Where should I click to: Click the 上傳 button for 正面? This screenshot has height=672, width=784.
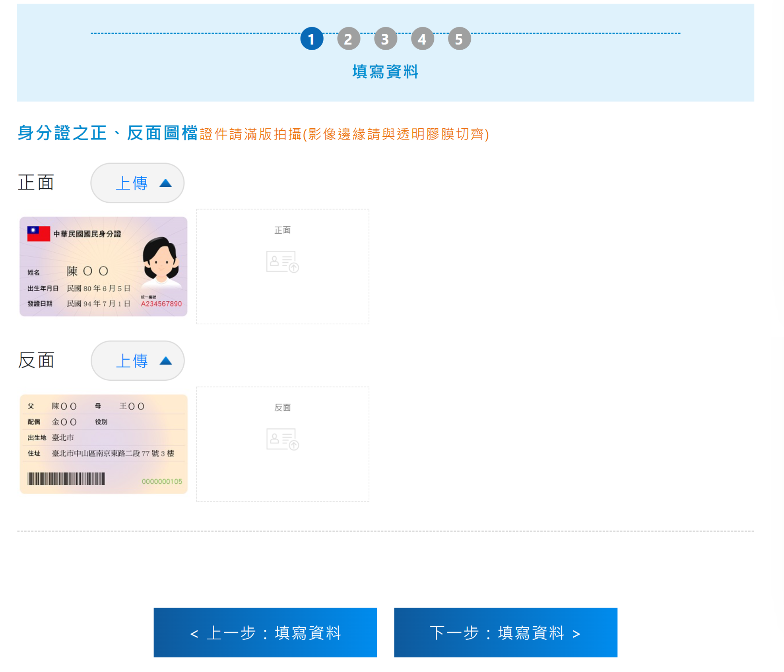click(x=137, y=183)
